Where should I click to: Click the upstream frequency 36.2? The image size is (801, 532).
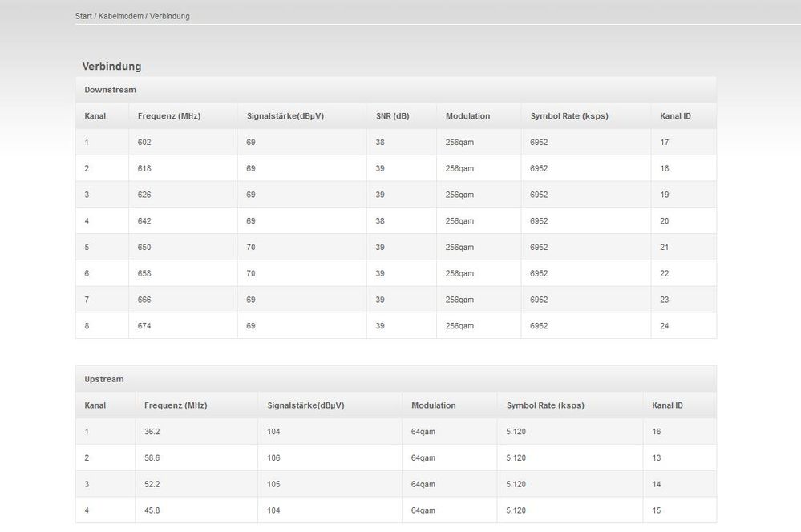152,432
